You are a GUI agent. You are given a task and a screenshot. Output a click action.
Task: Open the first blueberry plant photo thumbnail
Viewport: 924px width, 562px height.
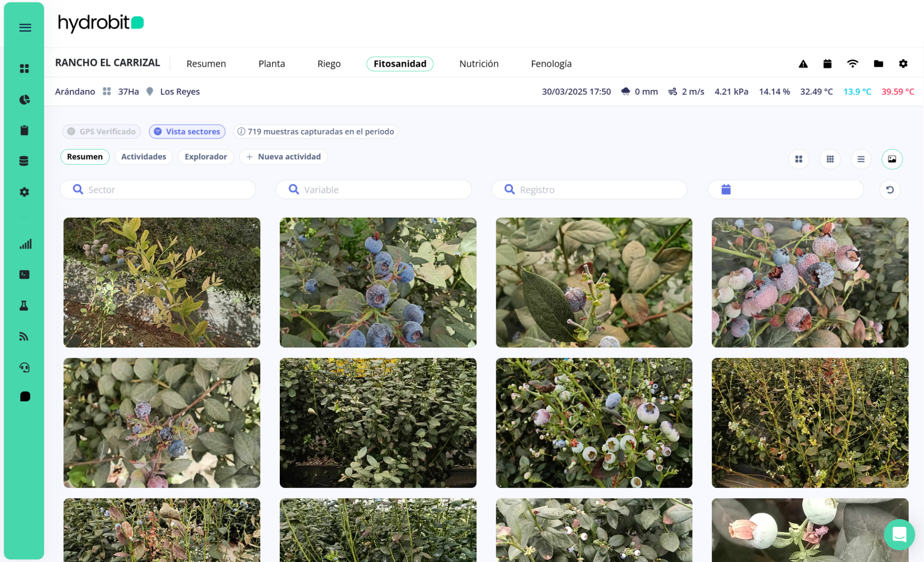tap(162, 282)
